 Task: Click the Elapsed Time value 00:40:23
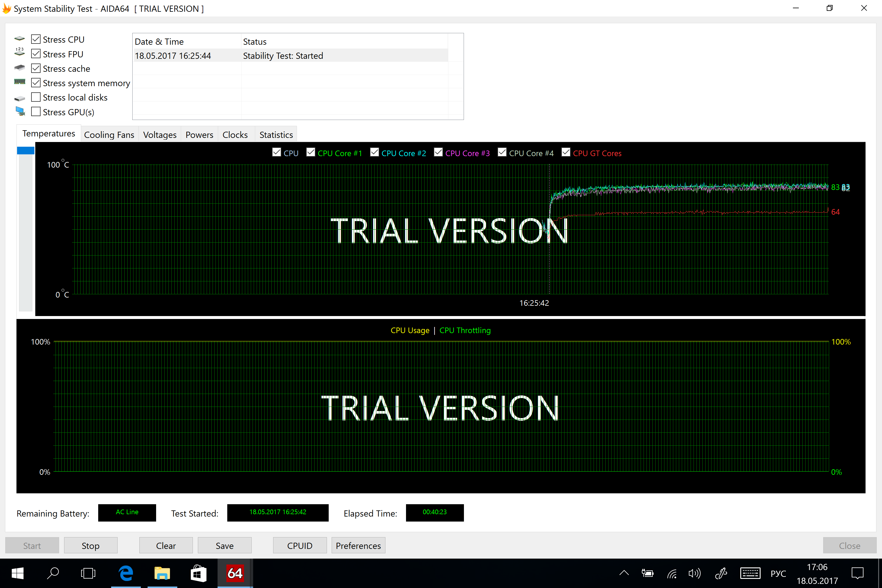[435, 512]
